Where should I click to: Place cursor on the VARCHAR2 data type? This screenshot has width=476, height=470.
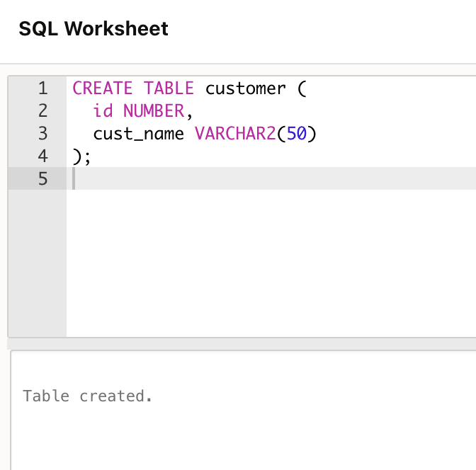[x=234, y=134]
